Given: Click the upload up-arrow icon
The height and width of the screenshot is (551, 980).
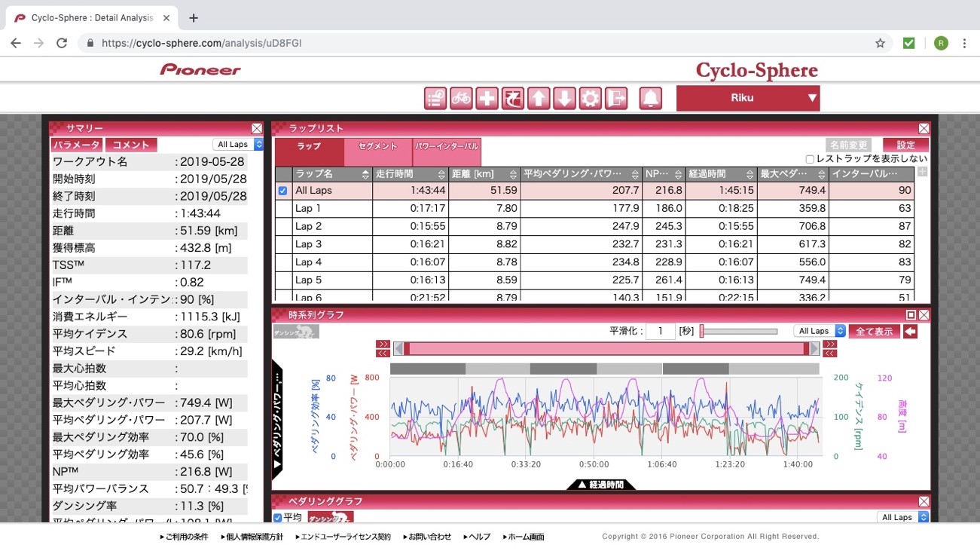Looking at the screenshot, I should point(539,99).
